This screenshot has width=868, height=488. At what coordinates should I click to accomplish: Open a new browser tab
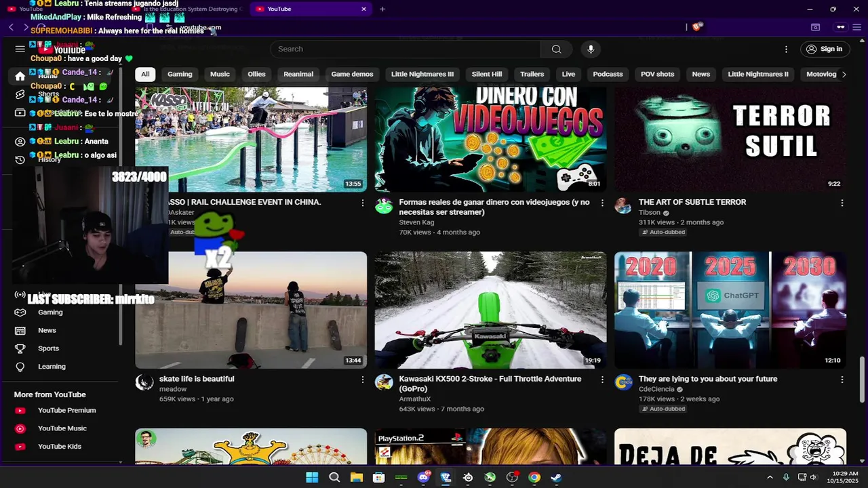tap(382, 9)
